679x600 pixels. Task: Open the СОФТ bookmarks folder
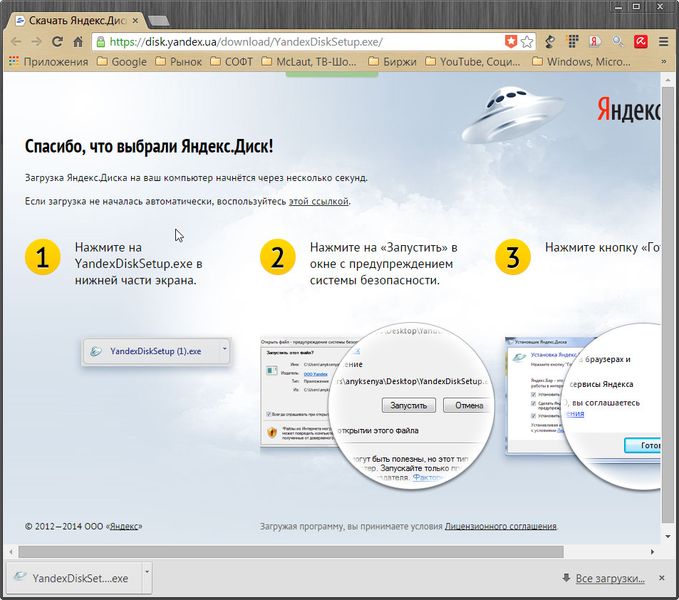(232, 62)
